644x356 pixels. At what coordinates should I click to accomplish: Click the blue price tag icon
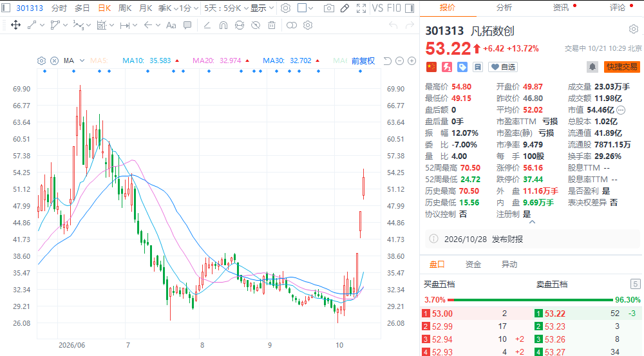(462, 67)
